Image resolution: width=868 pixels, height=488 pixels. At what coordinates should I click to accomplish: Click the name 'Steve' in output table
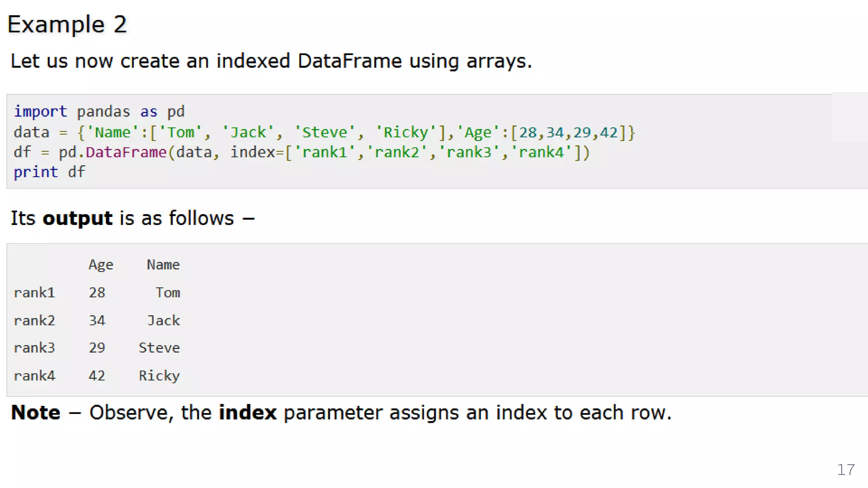click(x=159, y=348)
